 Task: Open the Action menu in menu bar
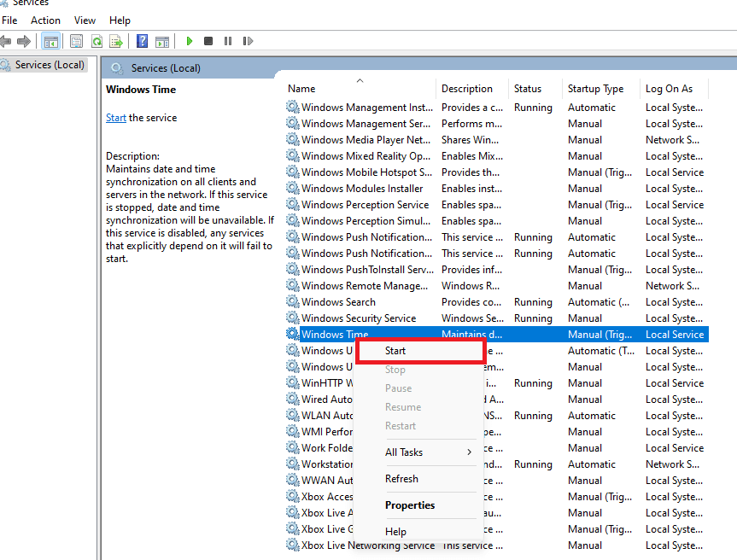pyautogui.click(x=45, y=20)
